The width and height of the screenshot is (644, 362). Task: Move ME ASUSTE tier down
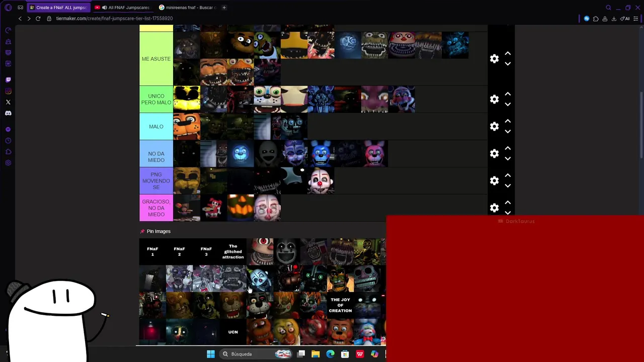508,64
